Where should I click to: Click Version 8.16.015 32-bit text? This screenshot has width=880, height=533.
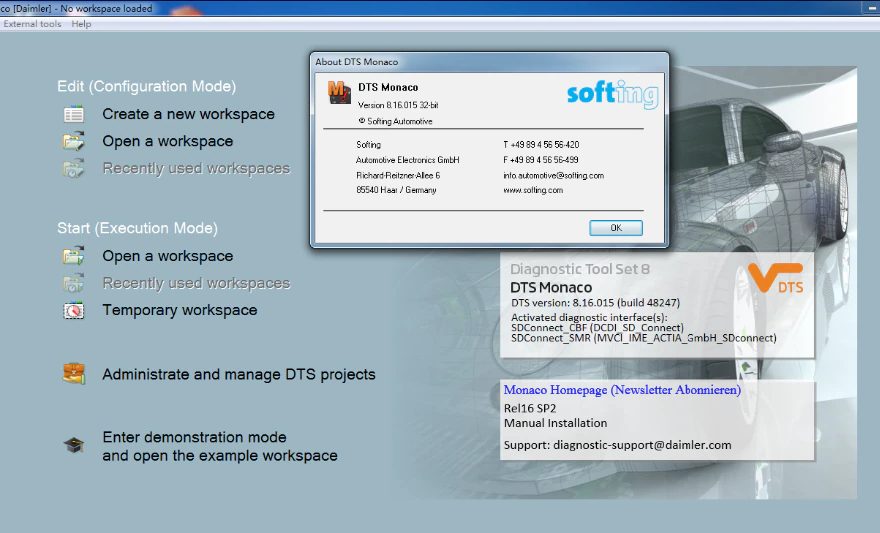(x=398, y=105)
